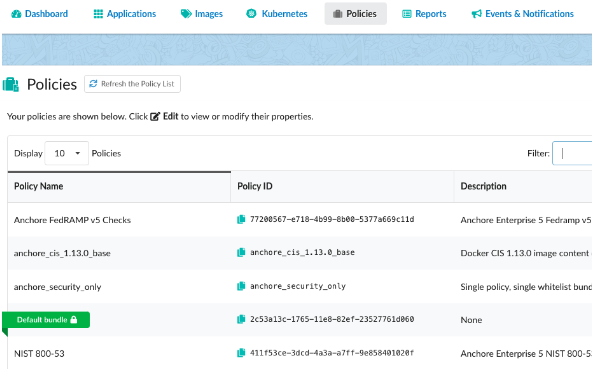Click the Default bundle green badge
Viewport: 592px width, 369px height.
46,320
